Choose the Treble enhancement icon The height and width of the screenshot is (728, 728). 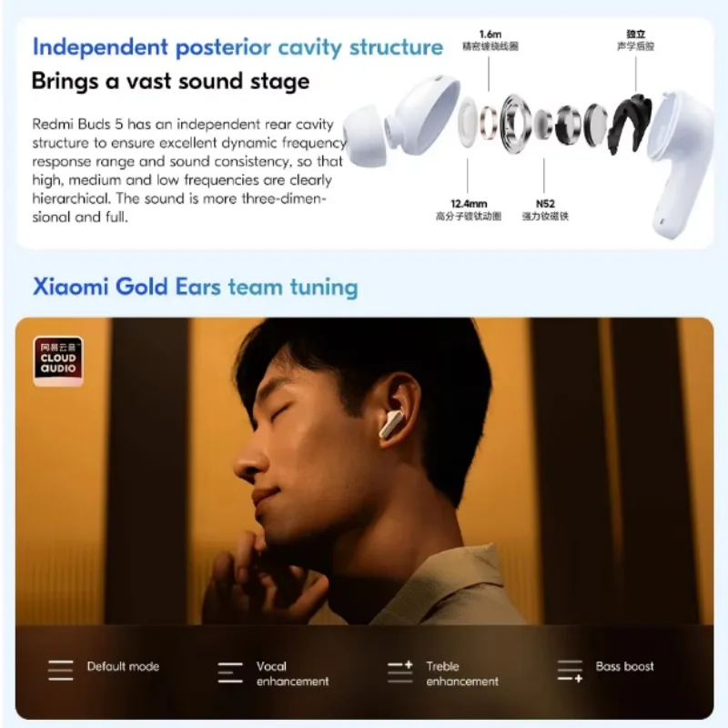(400, 672)
